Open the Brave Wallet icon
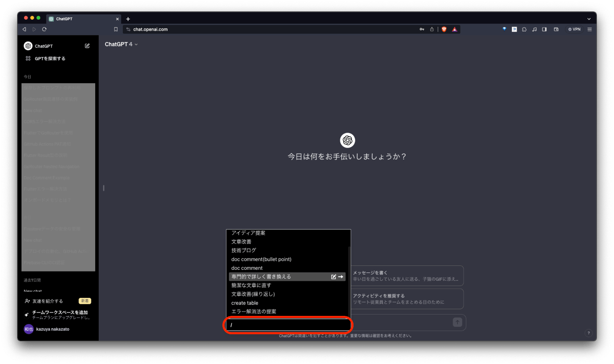614x364 pixels. (x=556, y=29)
